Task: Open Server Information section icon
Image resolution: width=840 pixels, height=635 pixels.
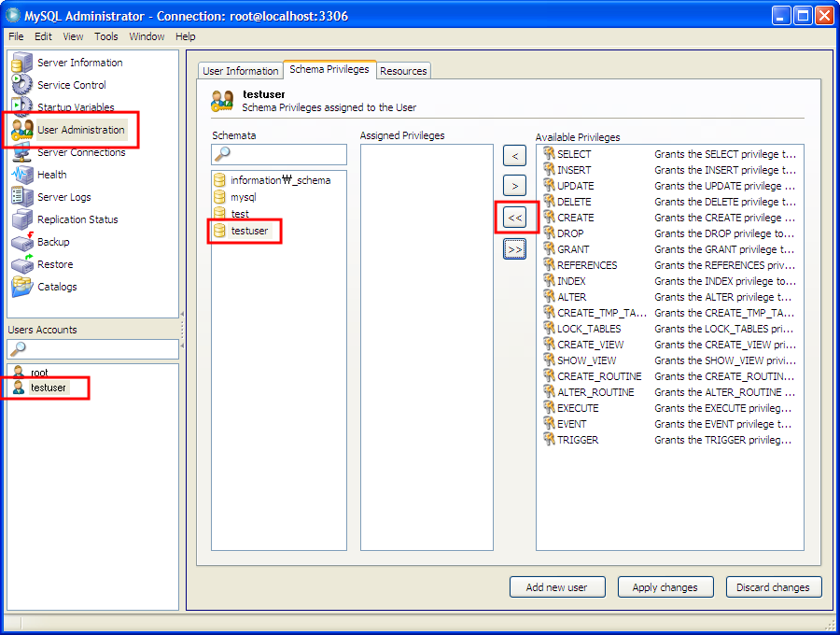Action: 22,63
